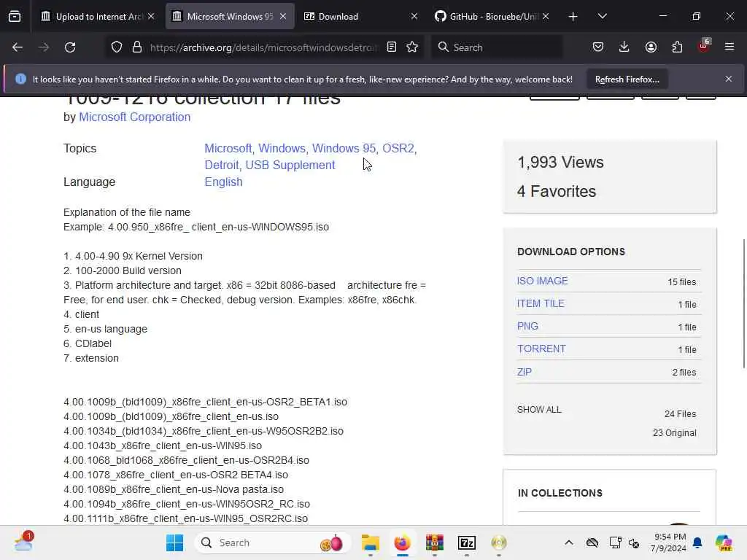Close the GitHub Bioruebe tab

546,17
